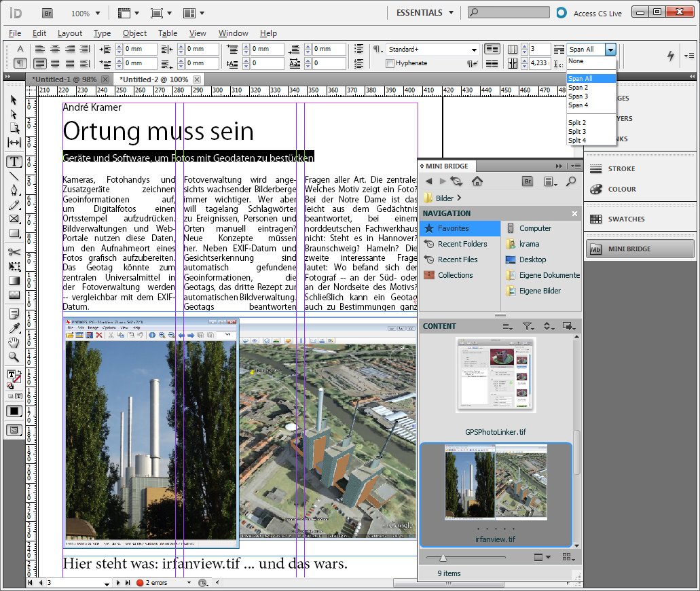Toggle align center paragraph button
Screen dimensions: 700x591
(x=54, y=49)
